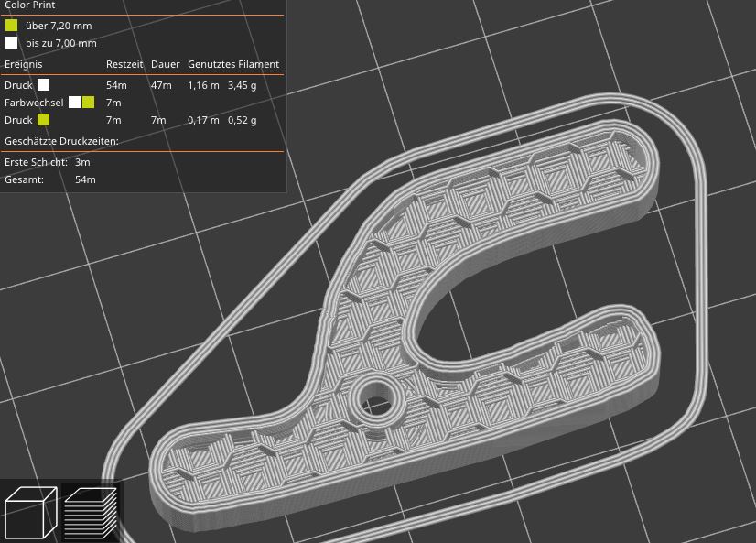756x543 pixels.
Task: Click the 54m value beside Gesamt
Action: (85, 179)
